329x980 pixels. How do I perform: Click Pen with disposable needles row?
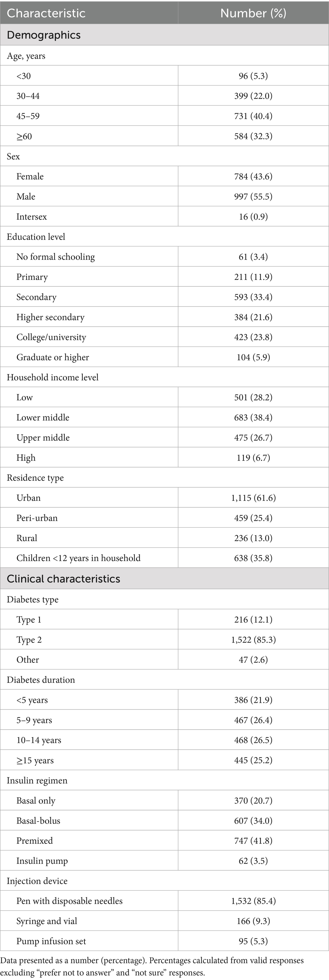click(69, 901)
